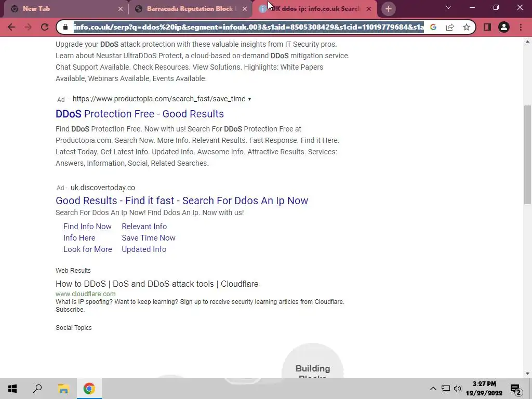Screen dimensions: 532x399
Task: Click the Web Results heading
Action: click(73, 270)
